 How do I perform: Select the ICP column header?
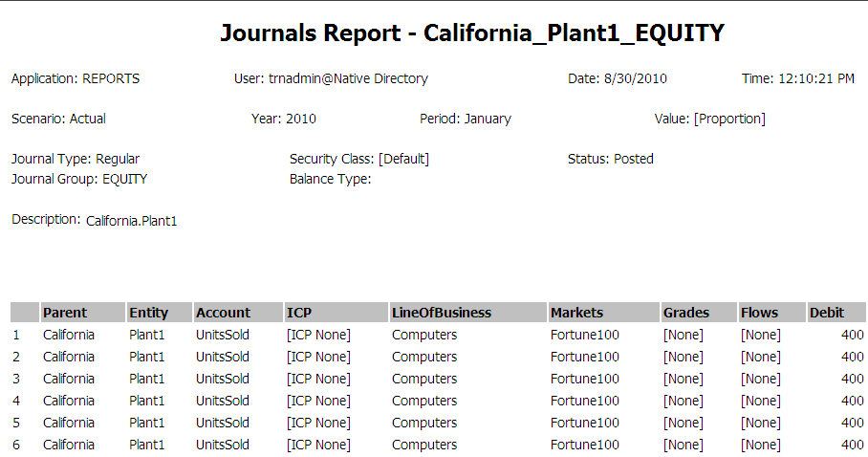pyautogui.click(x=299, y=313)
